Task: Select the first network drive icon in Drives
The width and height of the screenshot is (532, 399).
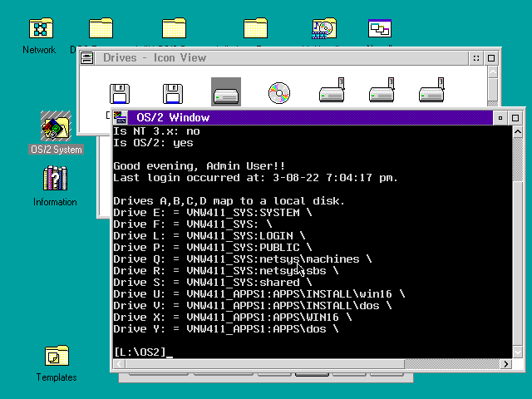Action: point(332,93)
